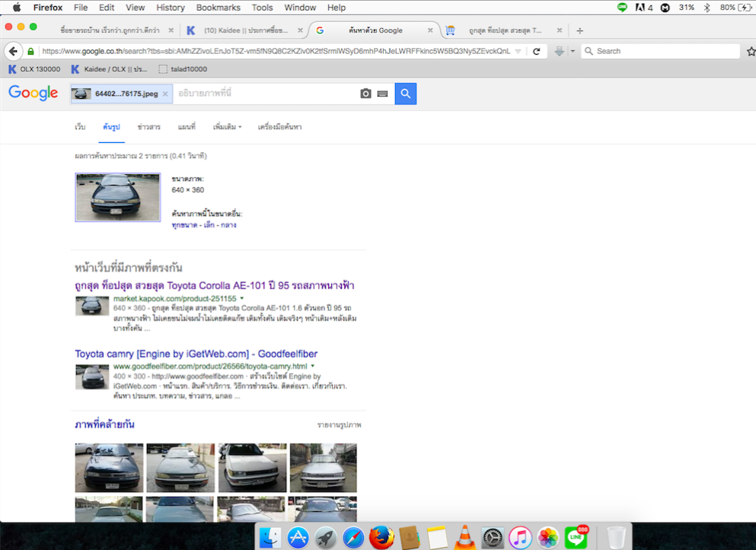Viewport: 756px width, 550px height.
Task: Click the ทุกขนาด size link
Action: click(x=184, y=225)
